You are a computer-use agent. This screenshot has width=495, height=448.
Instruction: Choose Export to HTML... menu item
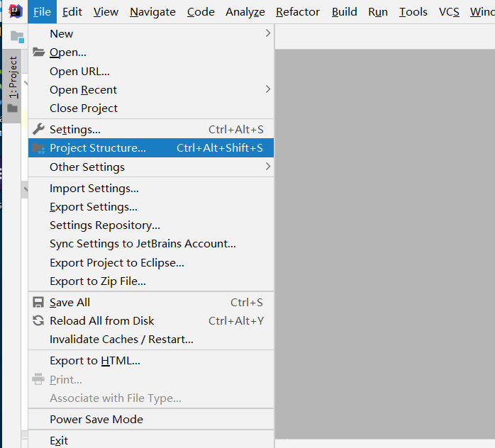tap(151, 360)
